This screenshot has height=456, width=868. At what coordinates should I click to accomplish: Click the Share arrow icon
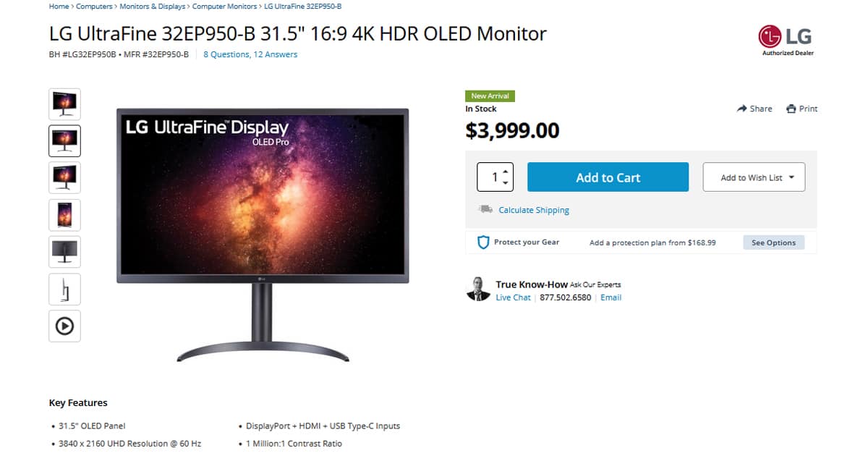tap(741, 109)
